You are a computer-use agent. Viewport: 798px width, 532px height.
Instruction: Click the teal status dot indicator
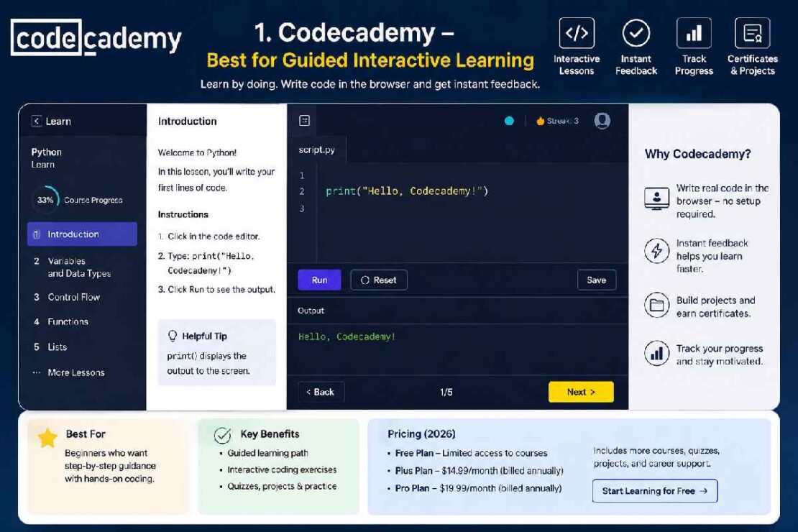tap(509, 121)
